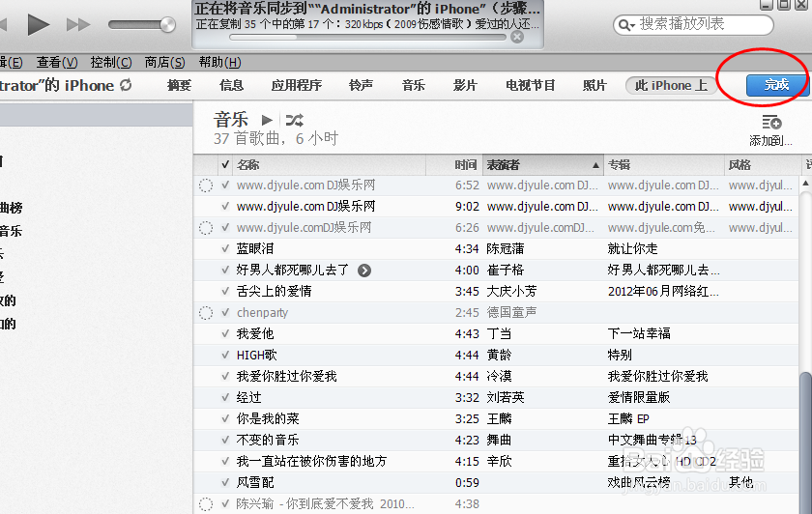The image size is (812, 514).
Task: Open the 商店(S) menu
Action: [164, 62]
